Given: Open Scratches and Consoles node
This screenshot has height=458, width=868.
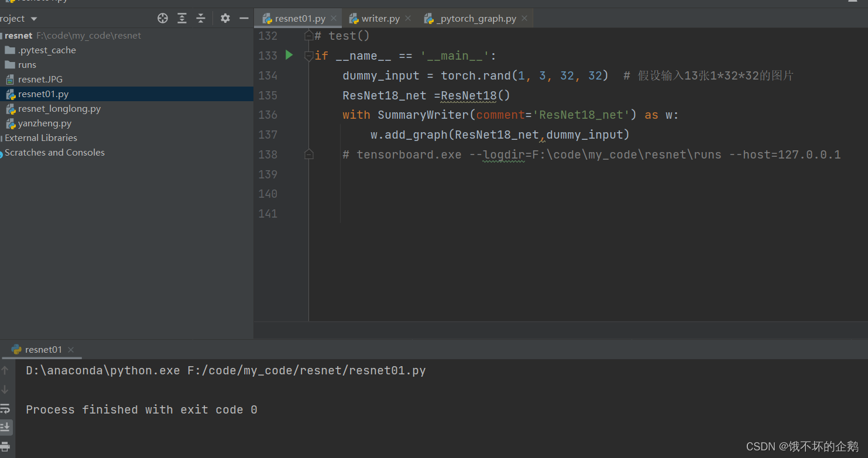Looking at the screenshot, I should click(x=126, y=152).
